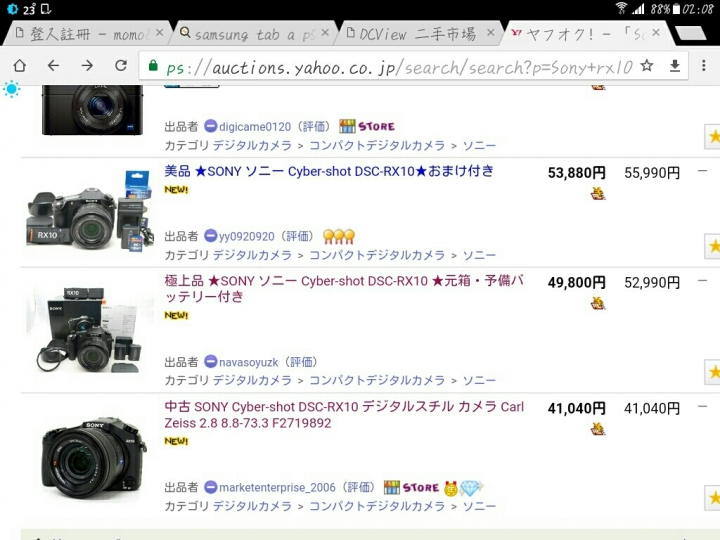Close the samsung tab a search tab

(325, 33)
